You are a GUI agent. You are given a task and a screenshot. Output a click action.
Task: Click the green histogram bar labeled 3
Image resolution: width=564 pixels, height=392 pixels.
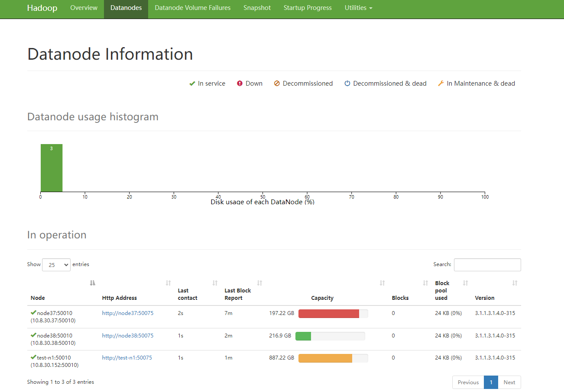tap(52, 168)
